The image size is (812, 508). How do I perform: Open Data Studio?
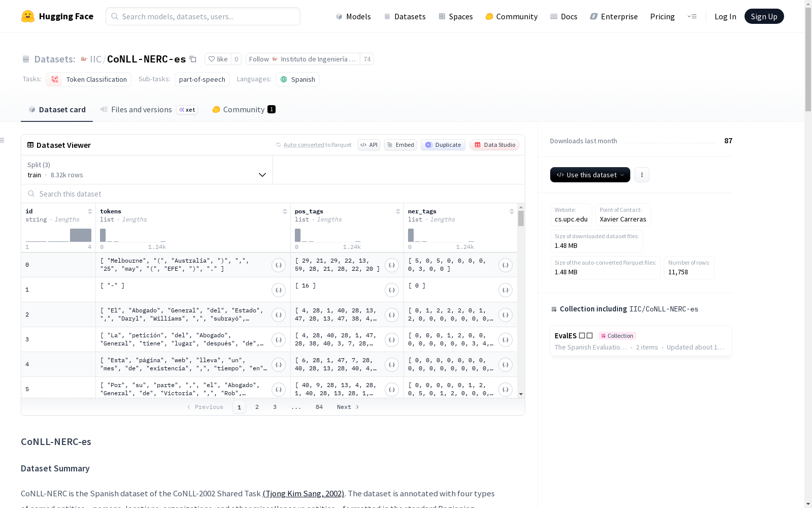(495, 145)
